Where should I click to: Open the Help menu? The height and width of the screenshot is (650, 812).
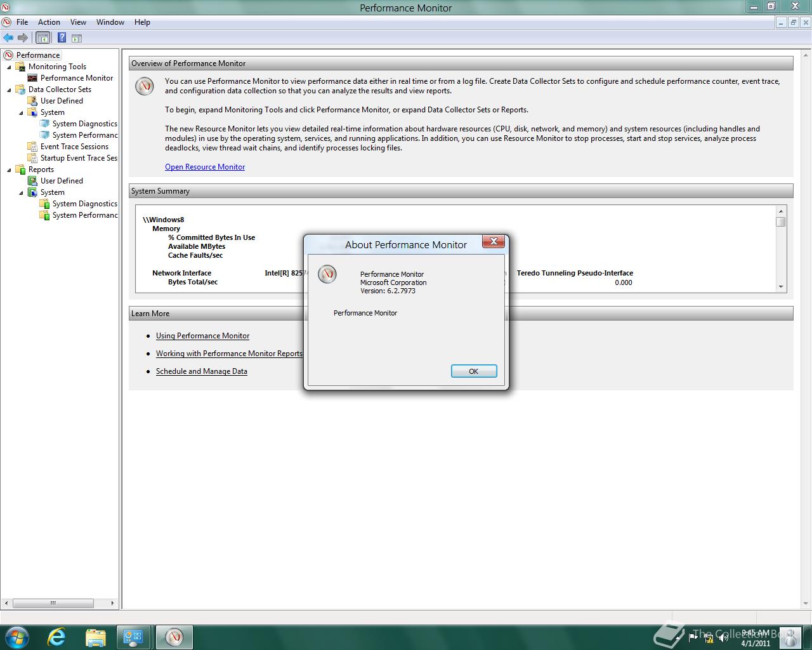click(x=142, y=22)
